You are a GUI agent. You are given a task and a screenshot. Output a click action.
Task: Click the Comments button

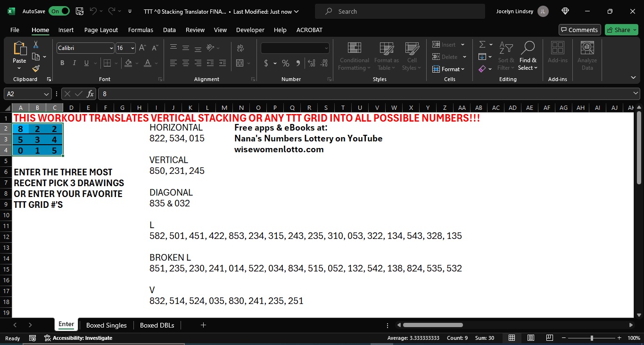580,30
